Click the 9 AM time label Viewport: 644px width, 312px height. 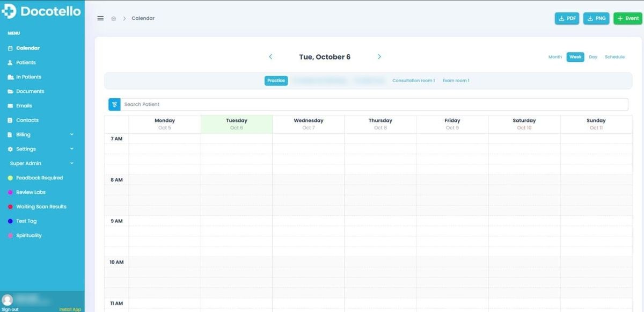tap(116, 221)
